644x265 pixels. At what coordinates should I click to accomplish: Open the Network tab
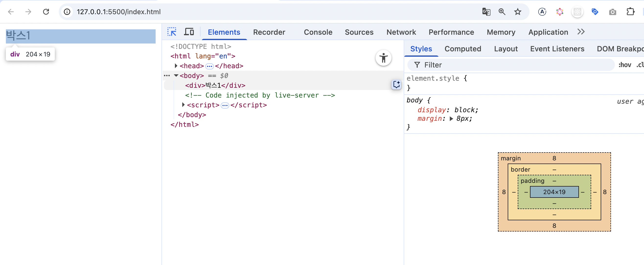coord(401,32)
